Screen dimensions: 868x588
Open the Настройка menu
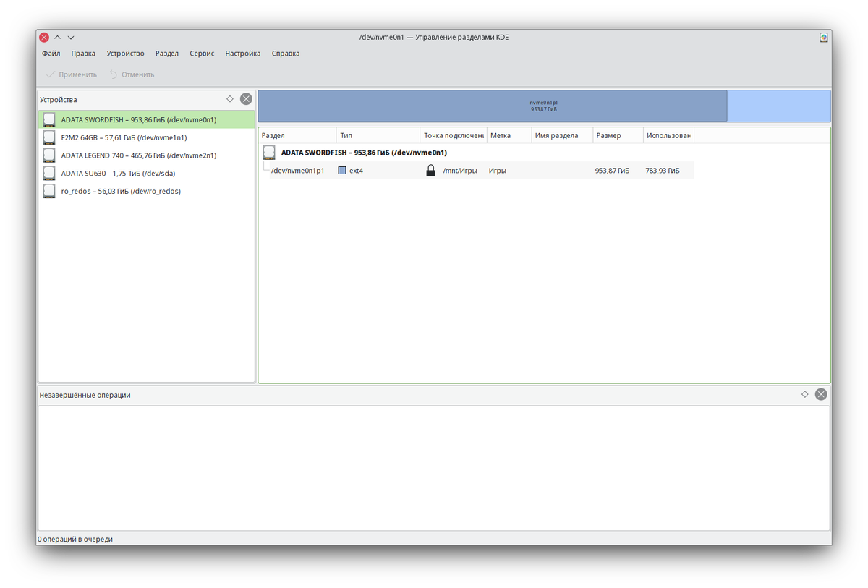click(x=243, y=54)
